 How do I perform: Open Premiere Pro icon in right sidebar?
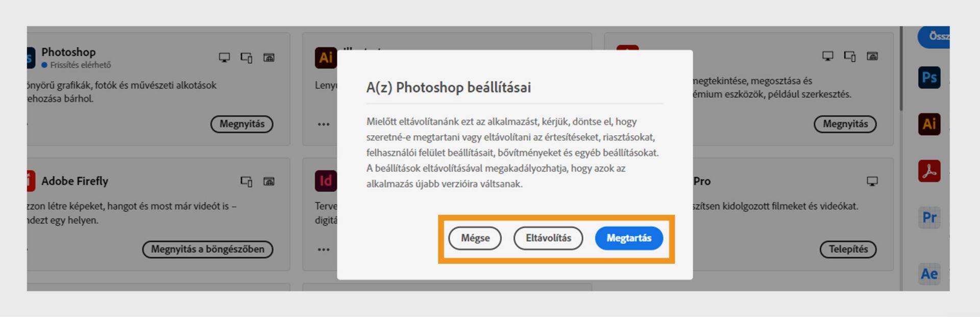pyautogui.click(x=929, y=217)
